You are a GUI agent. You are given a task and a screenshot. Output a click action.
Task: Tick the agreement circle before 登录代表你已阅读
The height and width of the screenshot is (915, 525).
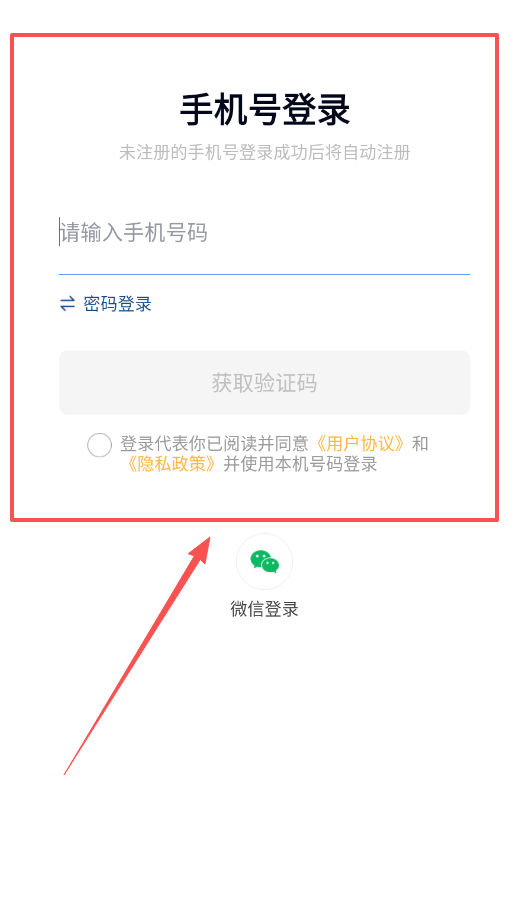tap(99, 445)
